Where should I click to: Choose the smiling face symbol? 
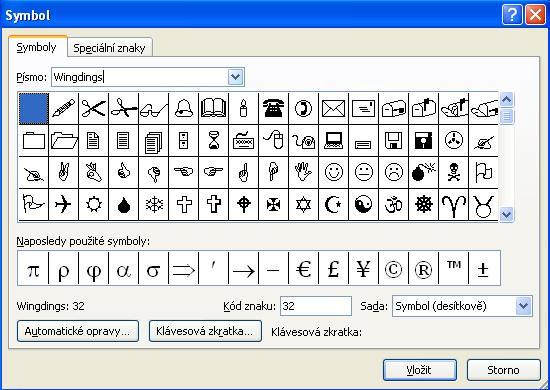point(334,173)
